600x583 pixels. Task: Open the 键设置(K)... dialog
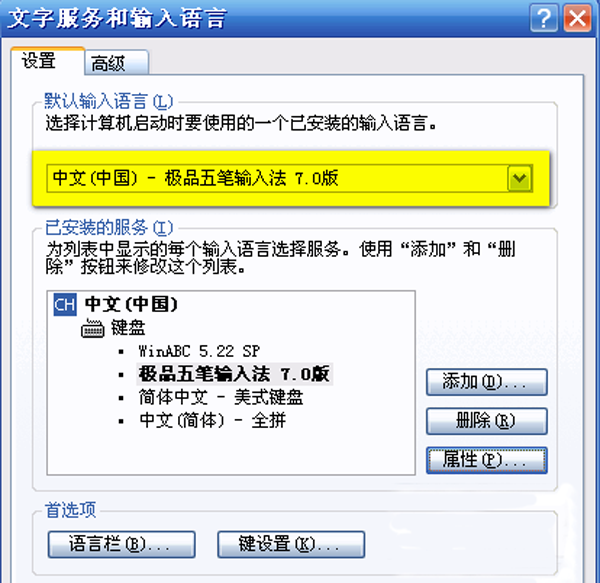tap(291, 544)
